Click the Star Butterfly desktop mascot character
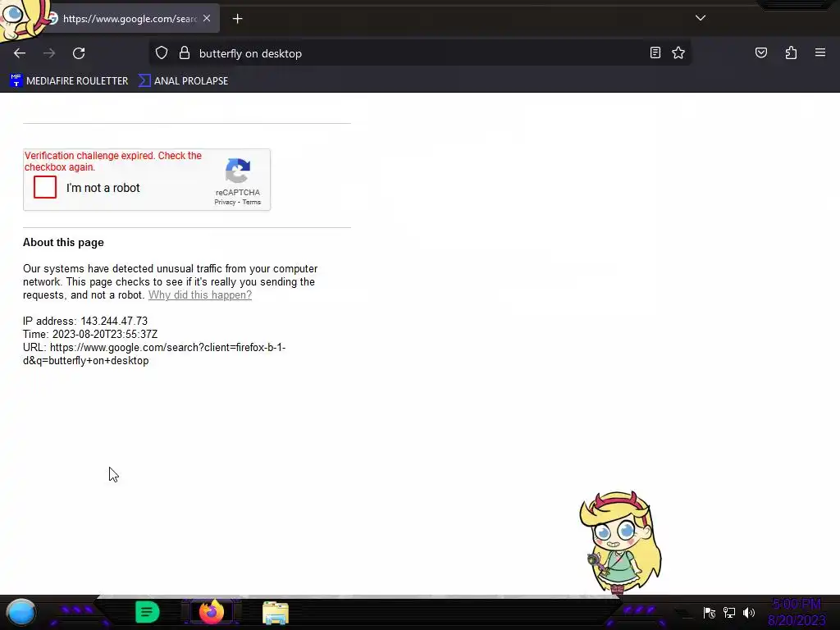This screenshot has height=630, width=840. (x=620, y=542)
